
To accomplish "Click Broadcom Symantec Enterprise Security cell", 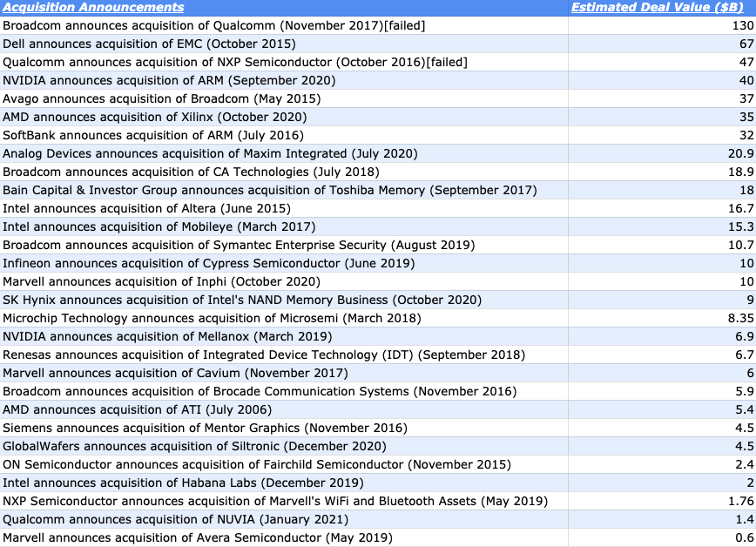I will point(284,246).
